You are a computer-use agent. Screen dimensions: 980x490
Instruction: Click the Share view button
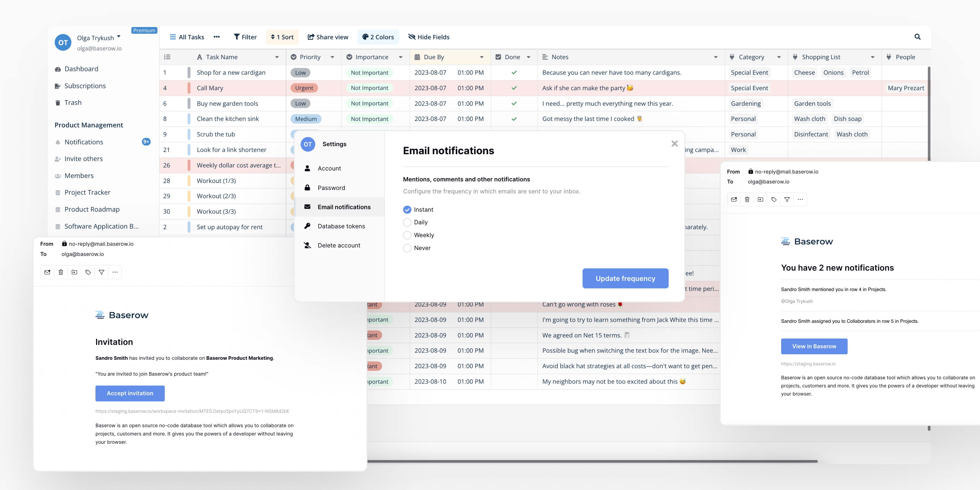(328, 37)
